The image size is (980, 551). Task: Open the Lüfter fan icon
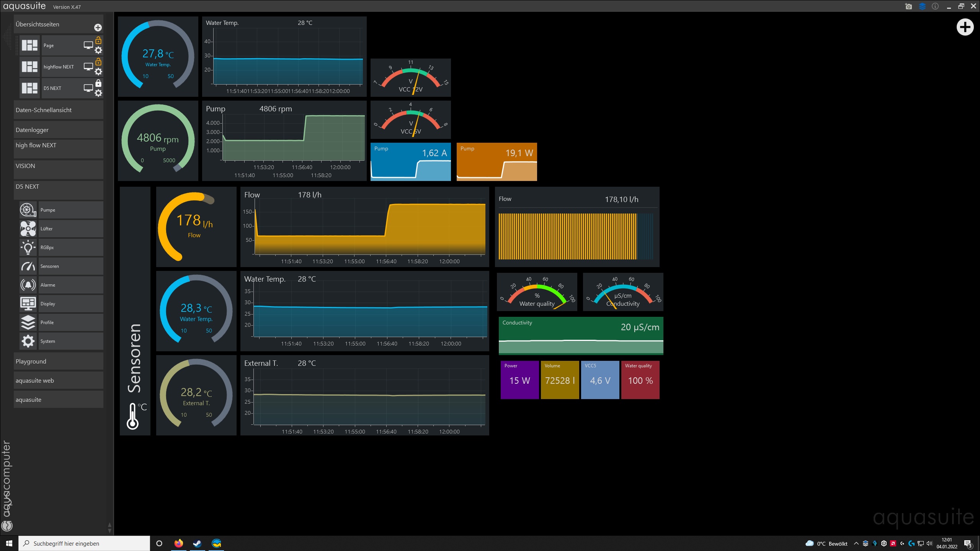pyautogui.click(x=28, y=228)
